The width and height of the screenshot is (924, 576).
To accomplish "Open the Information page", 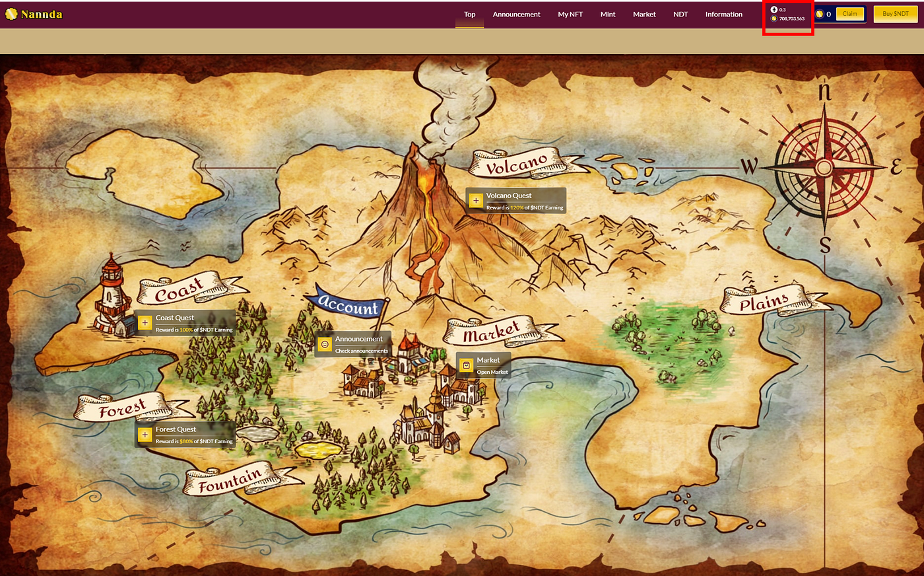I will (x=723, y=14).
